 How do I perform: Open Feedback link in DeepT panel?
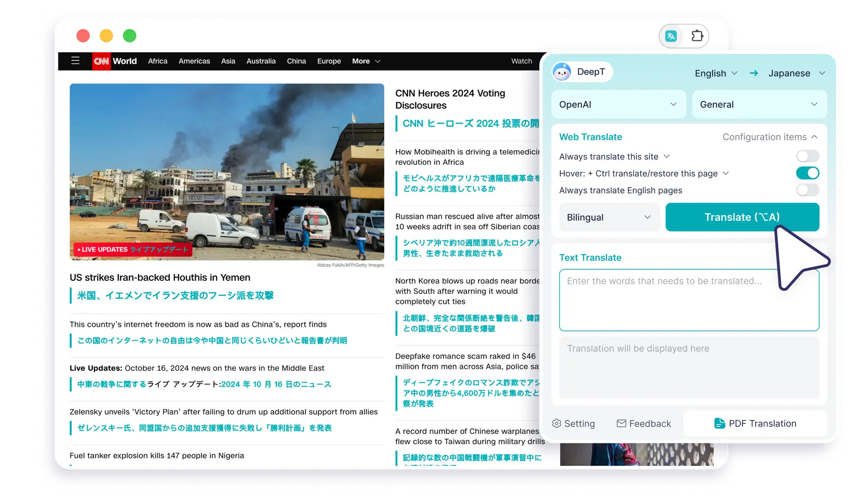tap(644, 423)
